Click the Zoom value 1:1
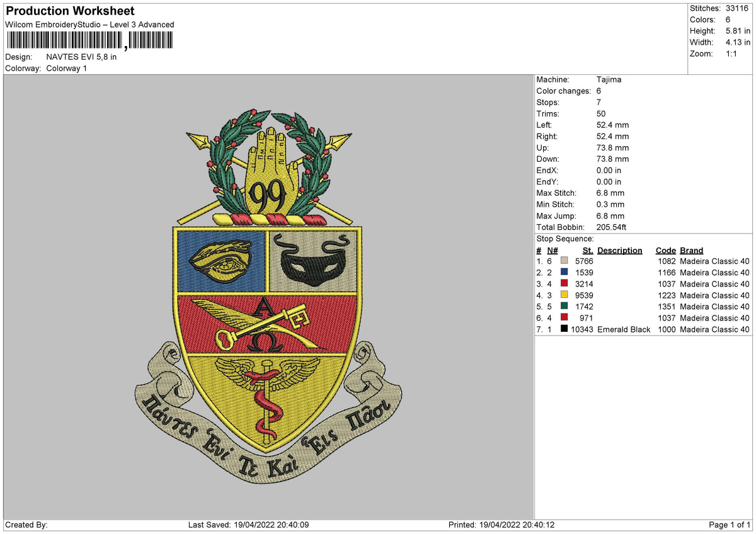The width and height of the screenshot is (756, 534). click(732, 54)
